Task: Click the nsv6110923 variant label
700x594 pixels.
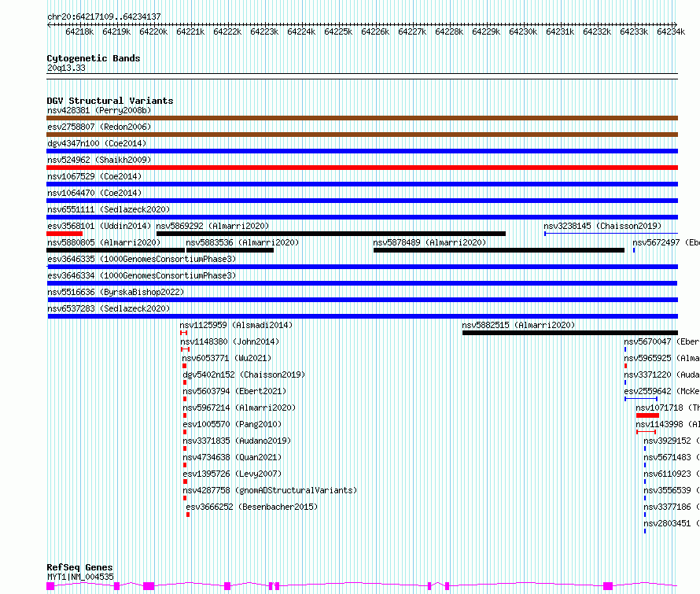Action: pos(672,474)
